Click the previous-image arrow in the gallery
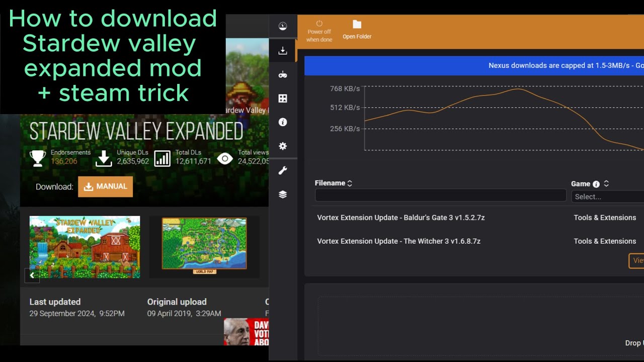The image size is (644, 362). tap(32, 276)
